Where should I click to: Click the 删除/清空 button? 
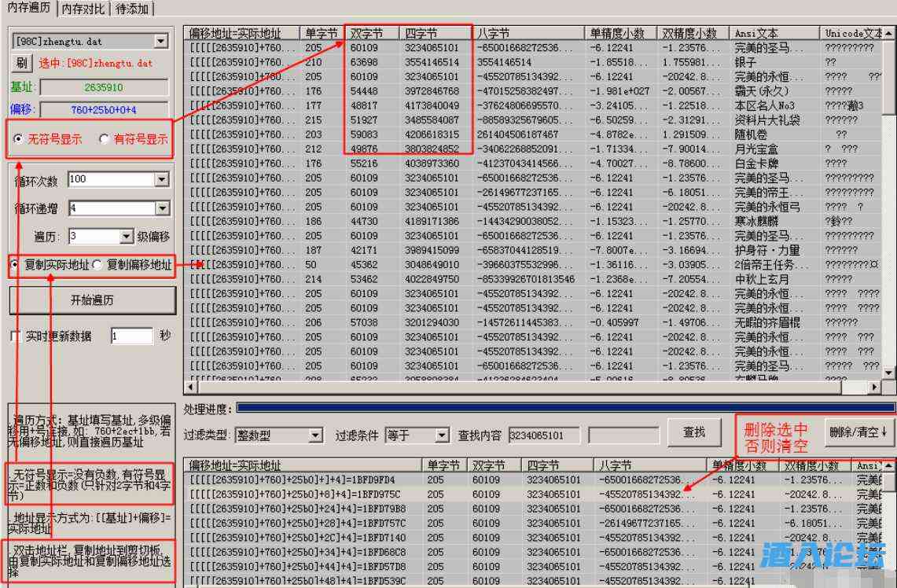(x=858, y=432)
